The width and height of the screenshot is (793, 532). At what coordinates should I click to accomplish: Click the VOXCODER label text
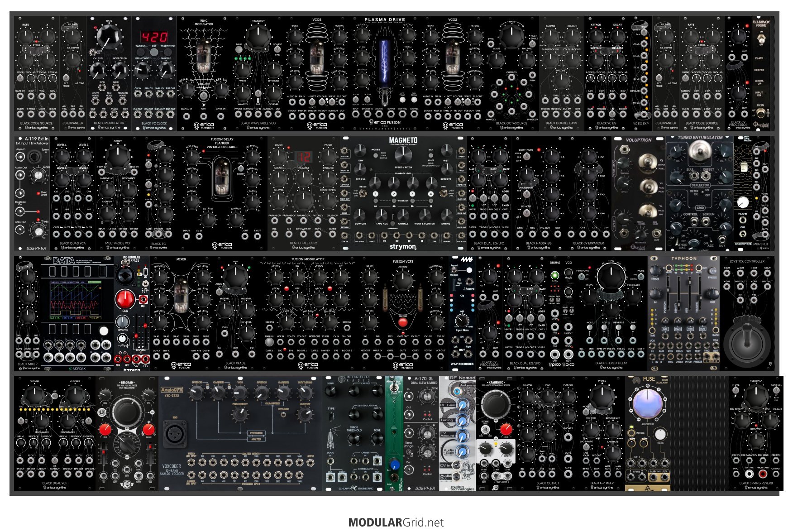[x=172, y=466]
